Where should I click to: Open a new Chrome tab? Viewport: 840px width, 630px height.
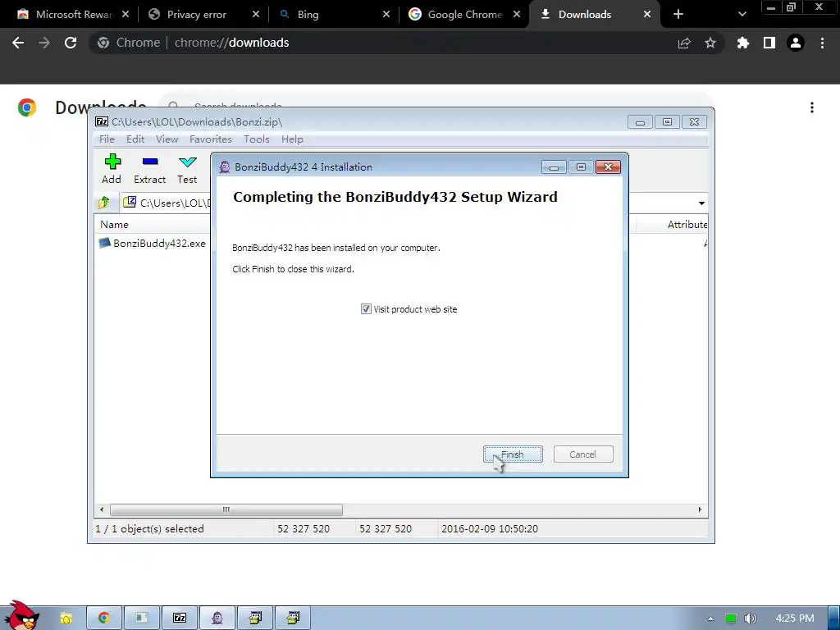point(678,15)
